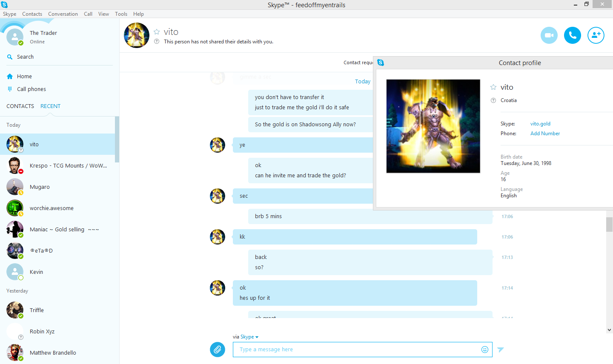
Task: Select Matthew Brandello contact
Action: 57,353
